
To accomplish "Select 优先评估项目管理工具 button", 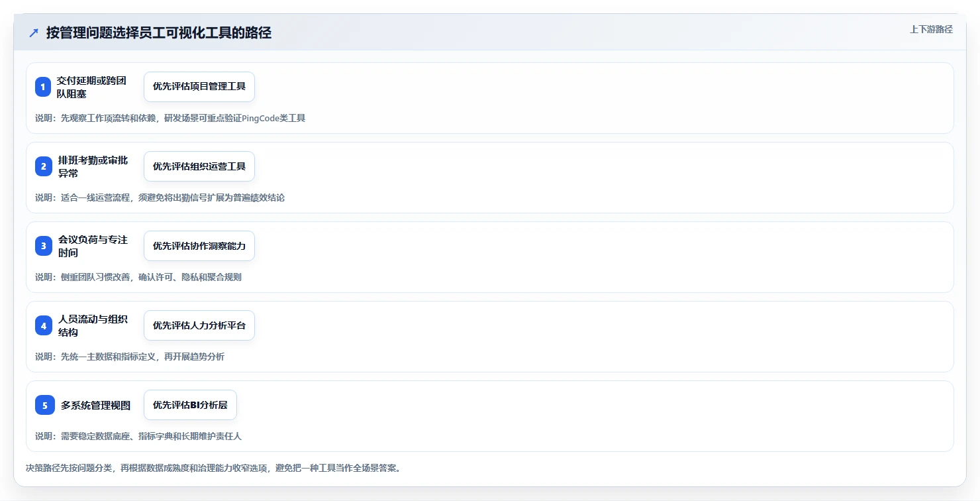I will tap(199, 87).
